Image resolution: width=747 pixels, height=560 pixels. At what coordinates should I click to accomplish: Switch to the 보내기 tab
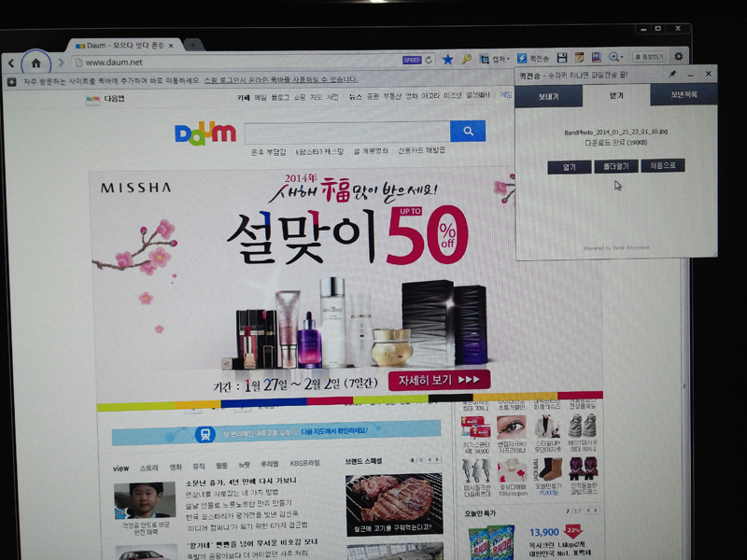[548, 96]
